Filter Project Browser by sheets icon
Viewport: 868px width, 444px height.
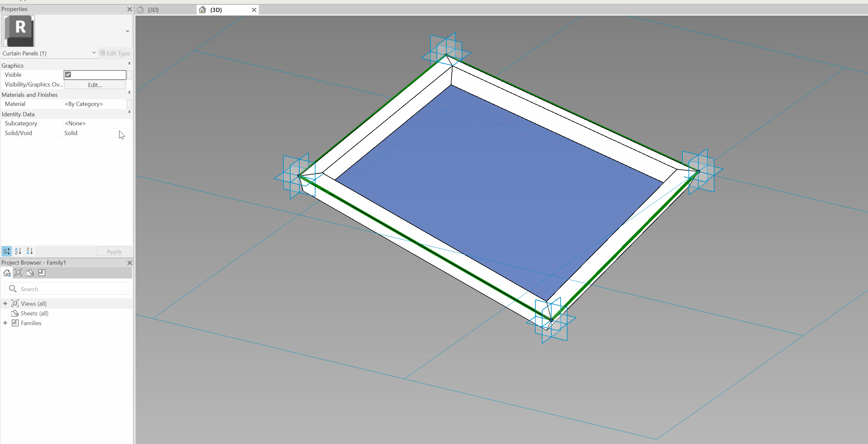pos(30,273)
